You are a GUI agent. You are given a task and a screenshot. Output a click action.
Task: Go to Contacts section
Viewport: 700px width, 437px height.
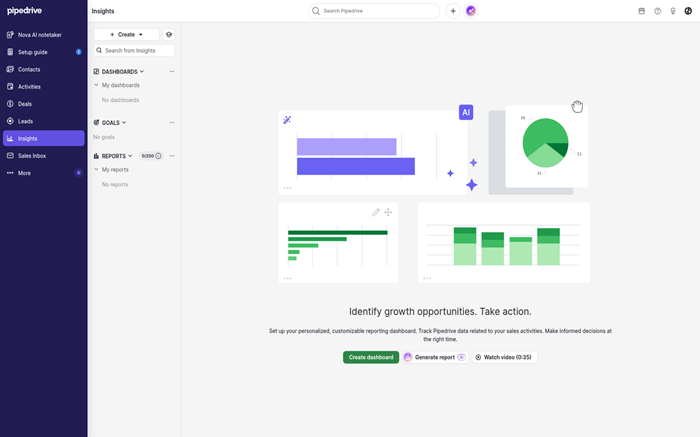coord(43,70)
